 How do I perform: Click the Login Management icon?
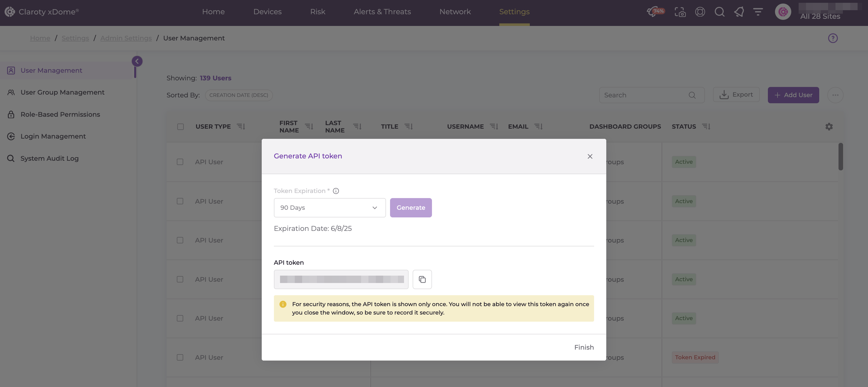pyautogui.click(x=11, y=136)
